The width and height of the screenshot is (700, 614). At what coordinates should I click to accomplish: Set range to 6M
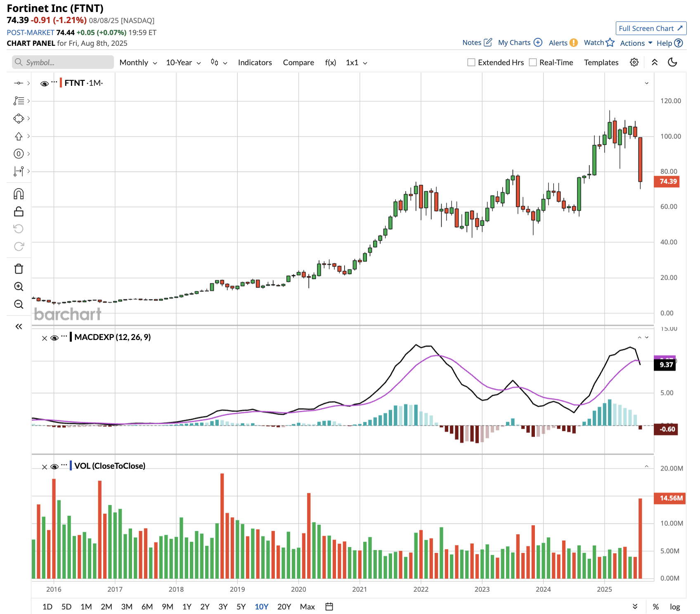point(147,607)
